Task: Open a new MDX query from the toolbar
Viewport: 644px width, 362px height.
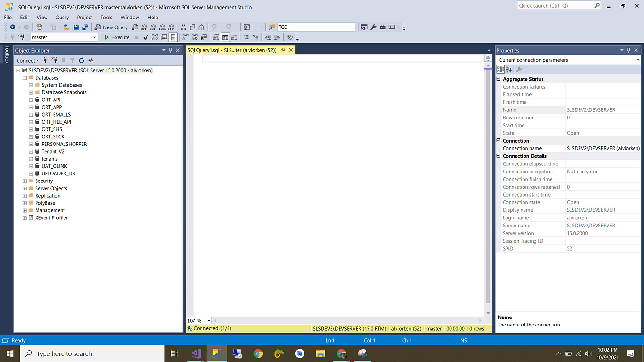Action: (144, 27)
